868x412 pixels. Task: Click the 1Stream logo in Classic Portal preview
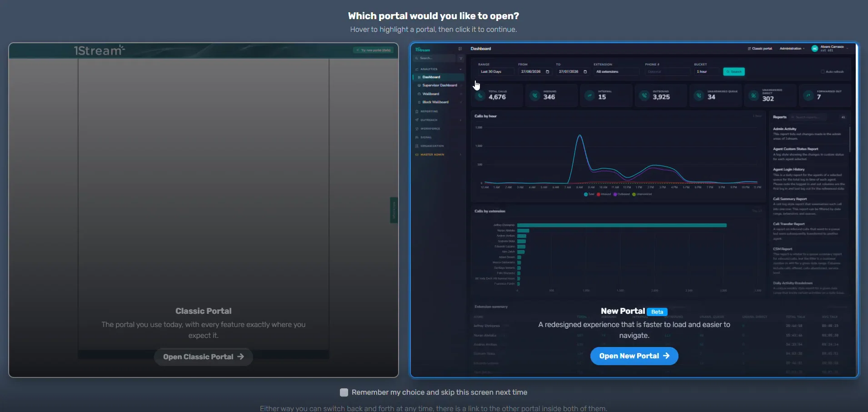pos(99,50)
